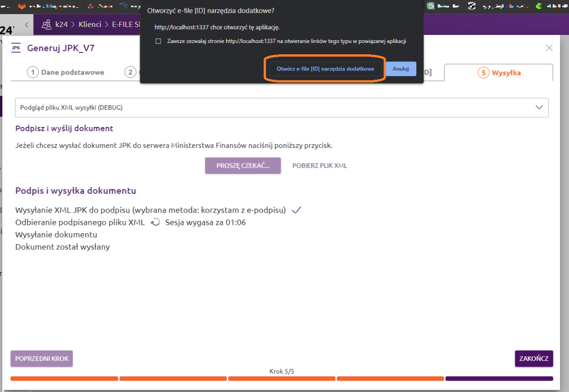
Task: Click the step 2 circle number icon
Action: (130, 72)
